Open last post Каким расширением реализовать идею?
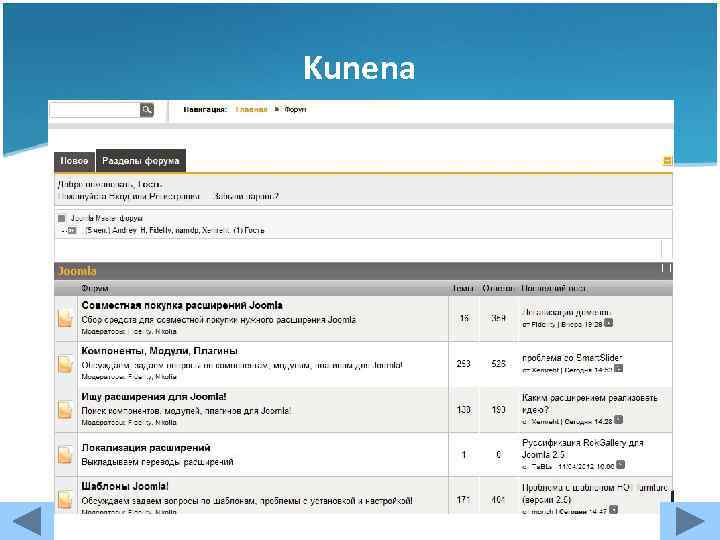Screen dimensions: 720x540 590,403
